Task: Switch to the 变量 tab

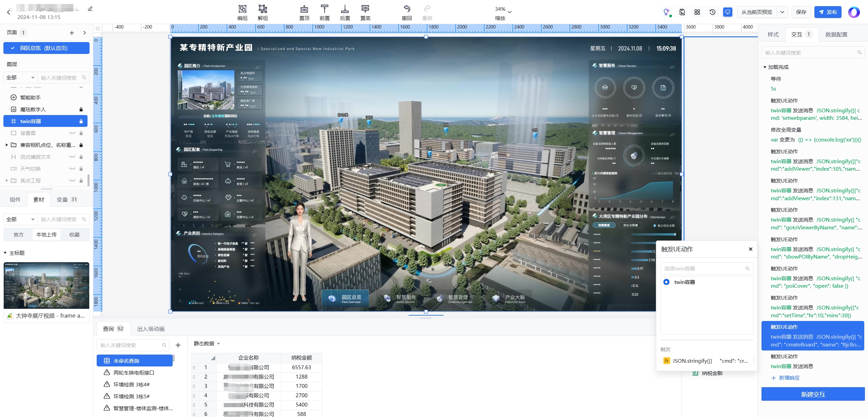Action: click(x=67, y=200)
